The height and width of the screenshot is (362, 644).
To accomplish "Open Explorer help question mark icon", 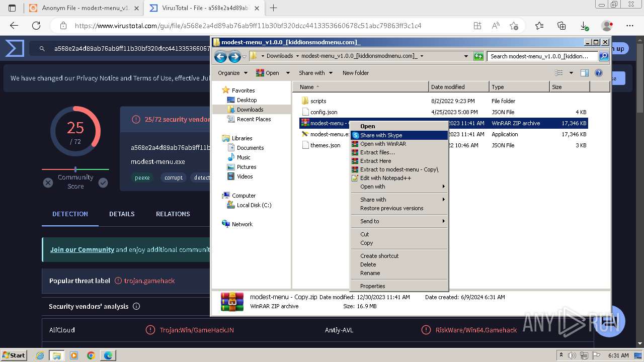I will tap(599, 73).
